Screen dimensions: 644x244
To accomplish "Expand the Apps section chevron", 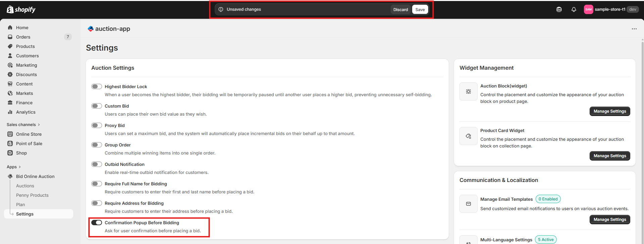I will coord(20,167).
